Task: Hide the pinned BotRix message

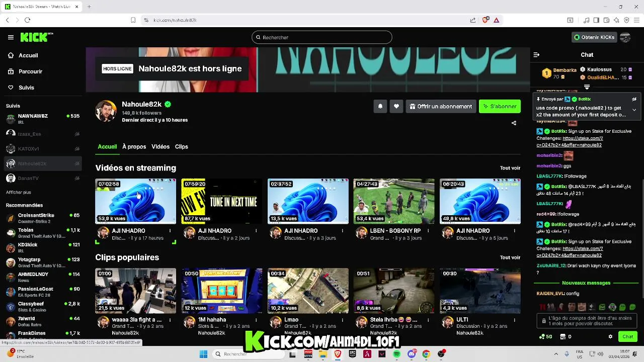Action: click(x=634, y=99)
